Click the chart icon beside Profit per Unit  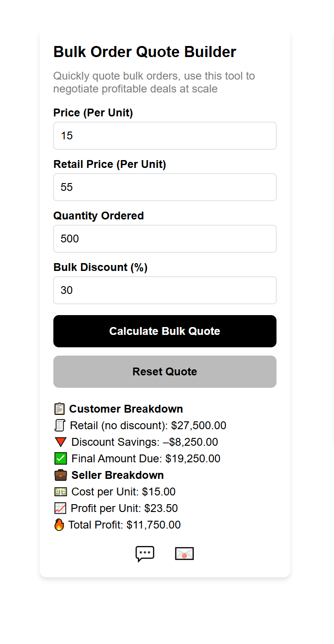point(60,508)
